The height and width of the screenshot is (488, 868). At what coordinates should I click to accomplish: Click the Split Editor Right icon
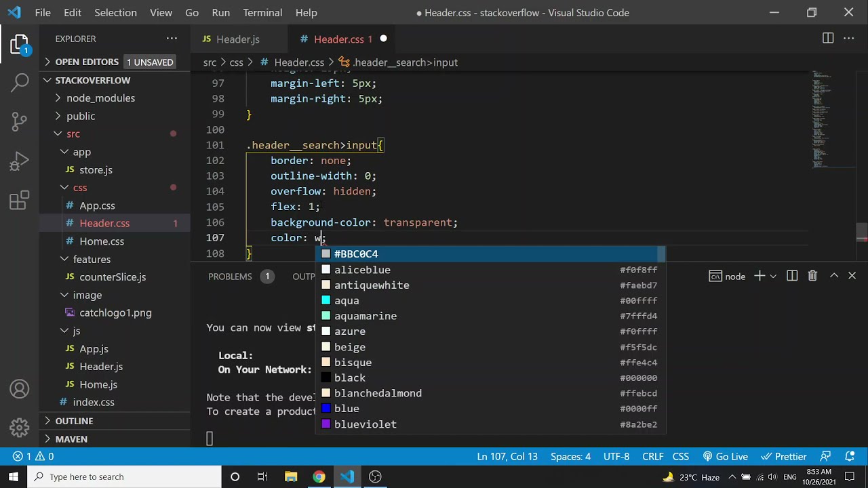click(x=828, y=39)
